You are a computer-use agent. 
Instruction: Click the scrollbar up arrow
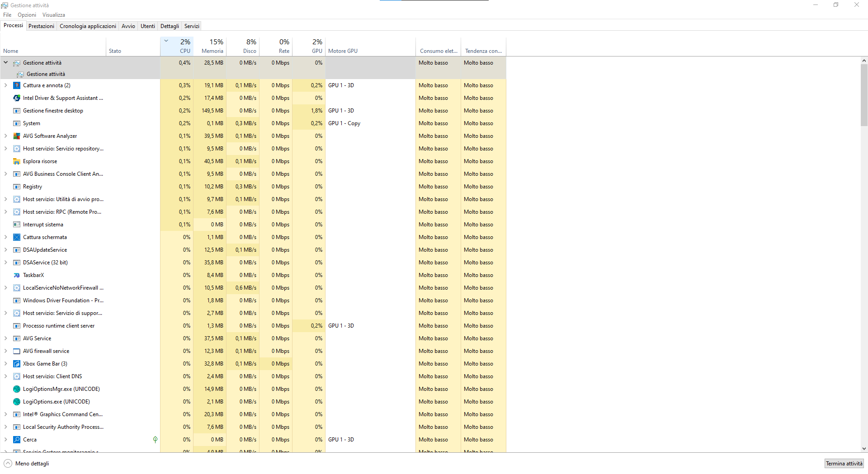point(864,61)
